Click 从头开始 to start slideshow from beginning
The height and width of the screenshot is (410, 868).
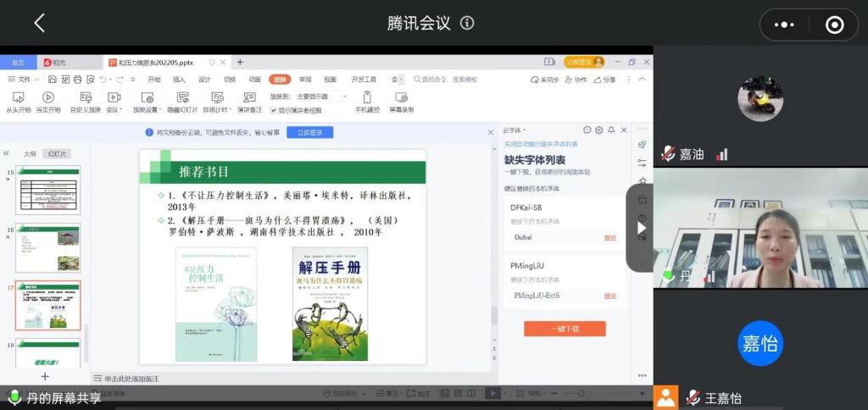point(18,98)
